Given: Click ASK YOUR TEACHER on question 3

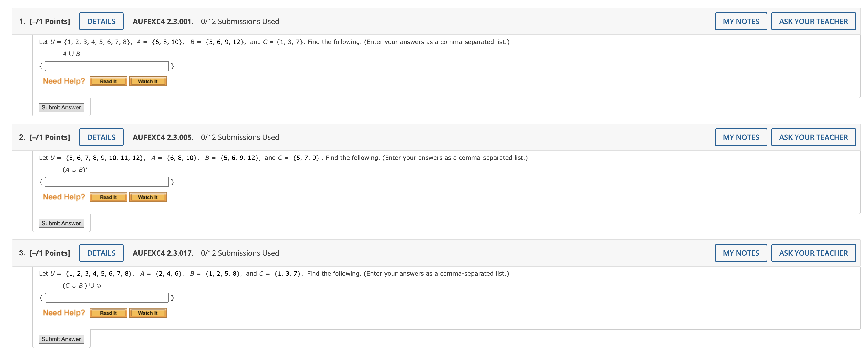Looking at the screenshot, I should 813,253.
